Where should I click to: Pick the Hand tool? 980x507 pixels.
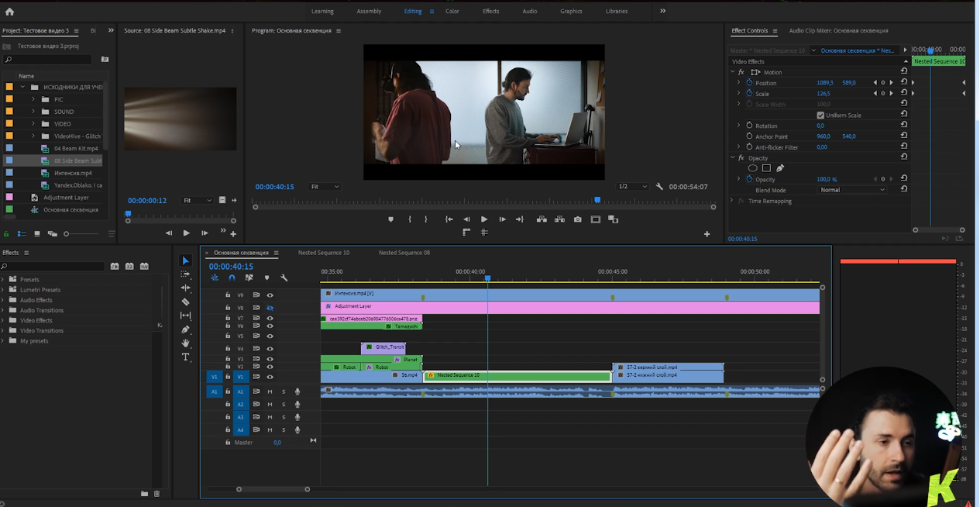click(185, 343)
